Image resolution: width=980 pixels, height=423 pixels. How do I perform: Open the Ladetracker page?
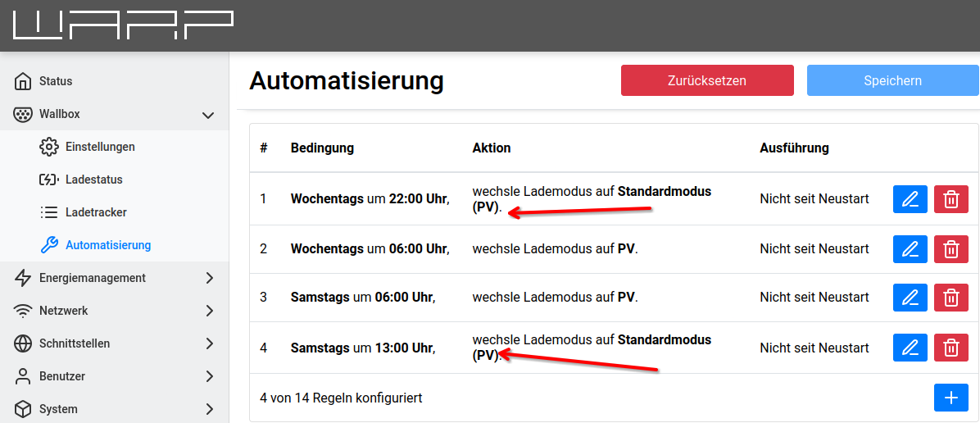(96, 212)
